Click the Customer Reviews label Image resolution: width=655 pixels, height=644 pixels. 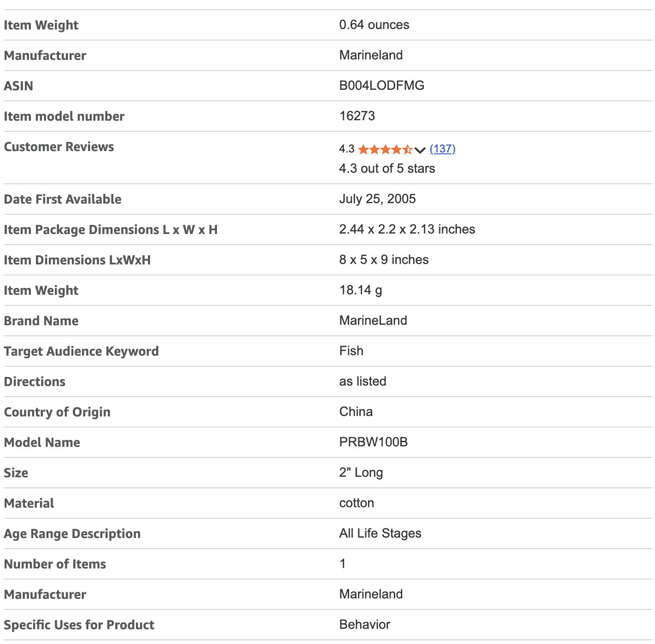(x=59, y=147)
